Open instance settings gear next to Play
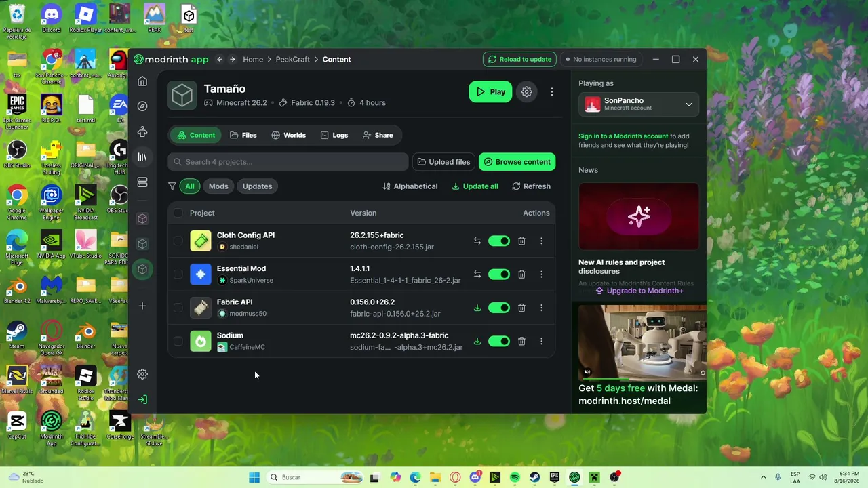 [x=526, y=91]
